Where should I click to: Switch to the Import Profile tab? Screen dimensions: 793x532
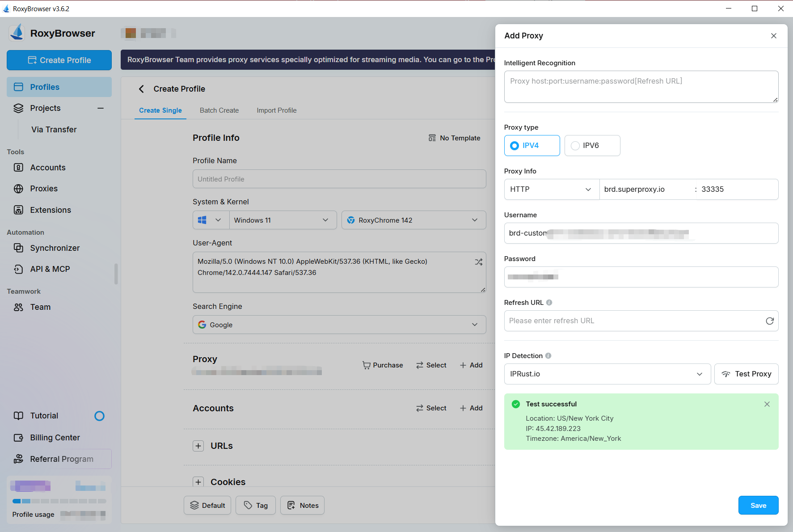pyautogui.click(x=276, y=110)
